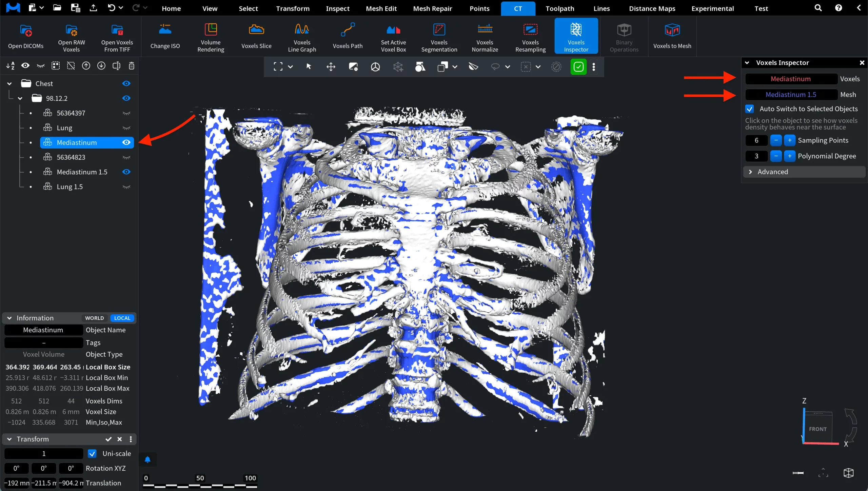The image size is (868, 491).
Task: Open the viewport toolbar three-dot menu
Action: tap(594, 67)
